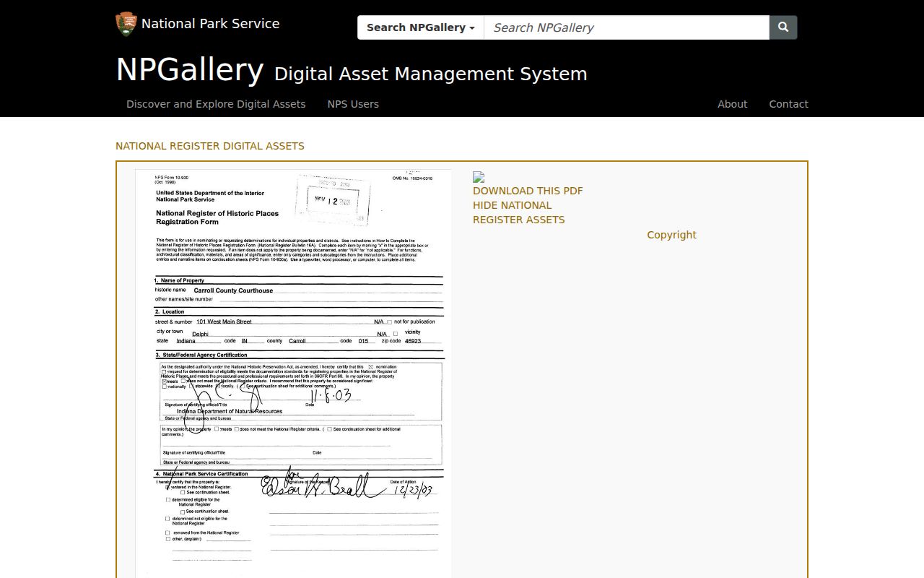Image resolution: width=924 pixels, height=578 pixels.
Task: Click the Carroll County Courthouse form thumbnail
Action: pos(293,374)
